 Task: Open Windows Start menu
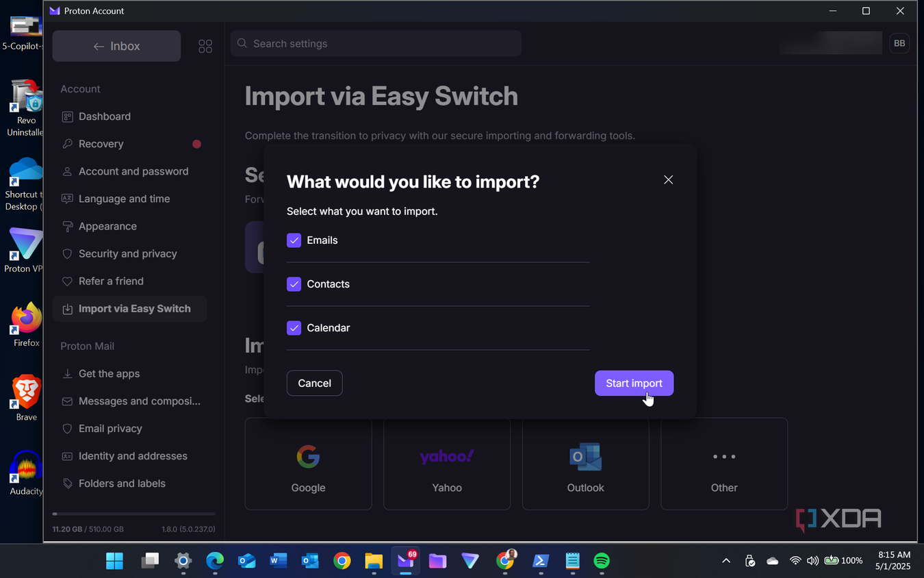(114, 561)
